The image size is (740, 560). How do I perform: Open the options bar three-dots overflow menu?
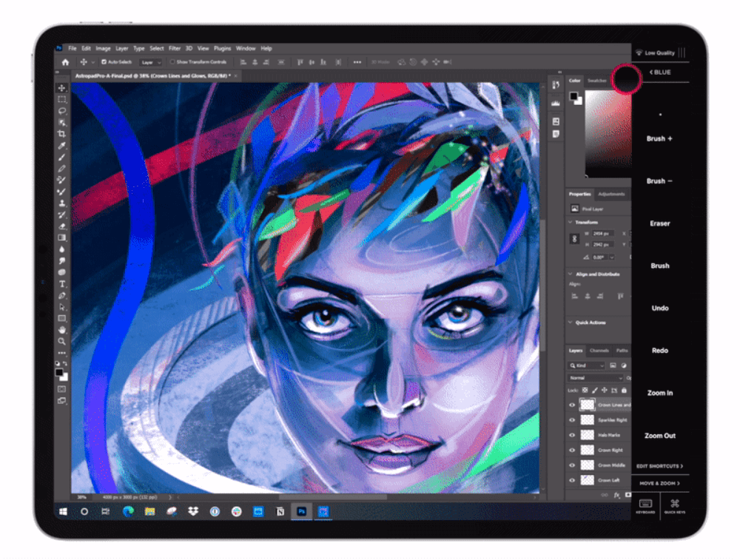click(x=357, y=62)
